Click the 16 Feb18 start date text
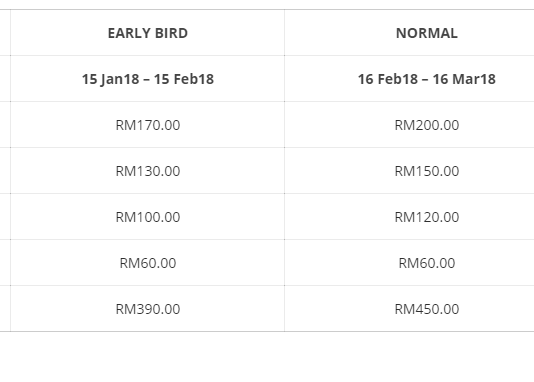534x382 pixels. [x=388, y=79]
